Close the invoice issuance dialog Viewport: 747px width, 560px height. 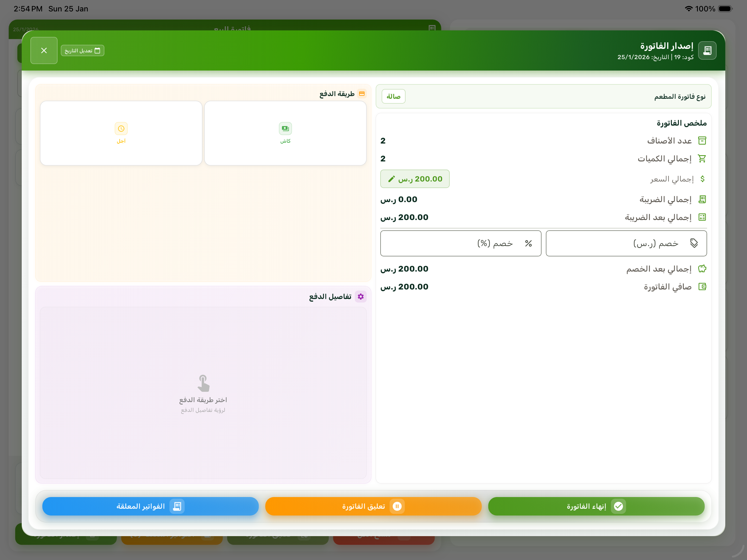(x=44, y=50)
